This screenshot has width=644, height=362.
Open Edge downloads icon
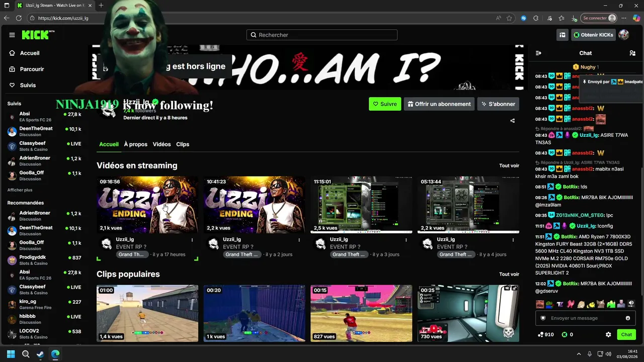pos(574,18)
